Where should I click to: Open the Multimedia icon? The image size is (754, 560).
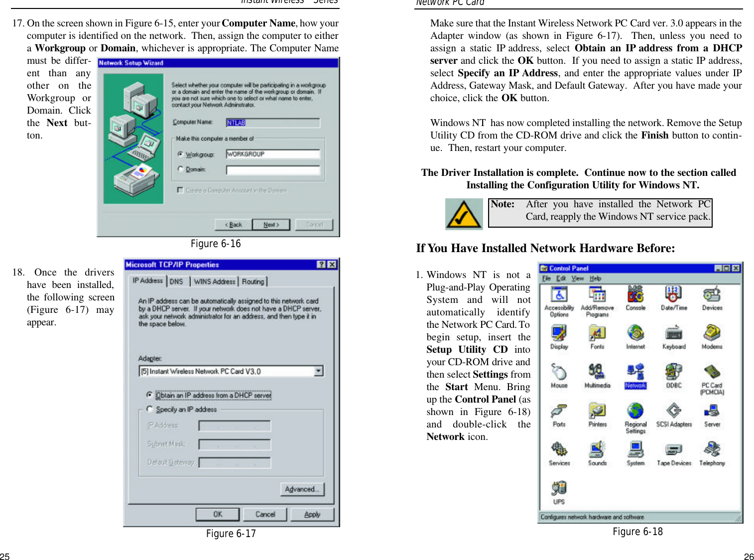point(597,376)
